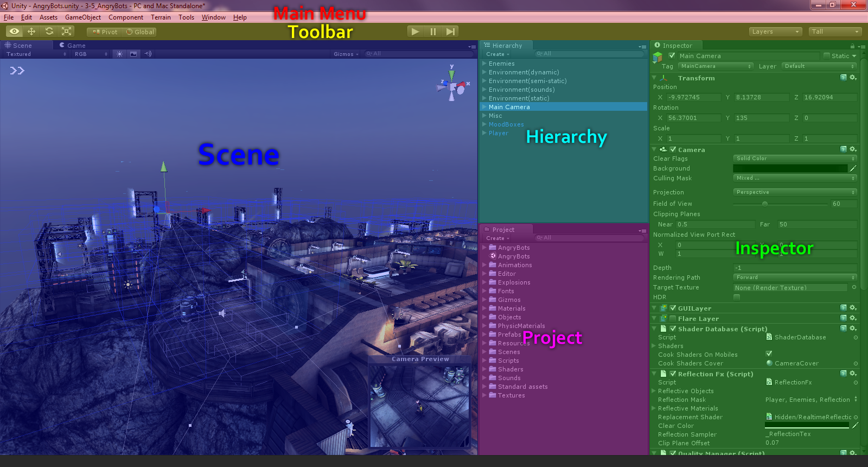
Task: Open the GameObject menu
Action: pyautogui.click(x=83, y=17)
